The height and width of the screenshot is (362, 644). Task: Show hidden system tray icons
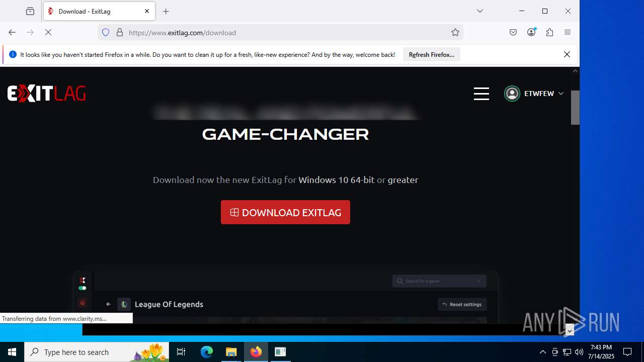pos(542,352)
